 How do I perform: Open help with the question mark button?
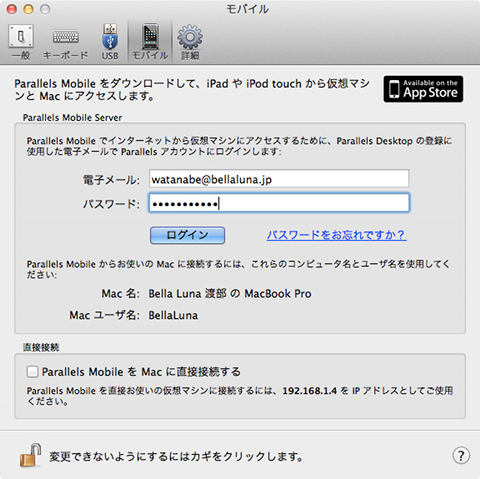(461, 455)
